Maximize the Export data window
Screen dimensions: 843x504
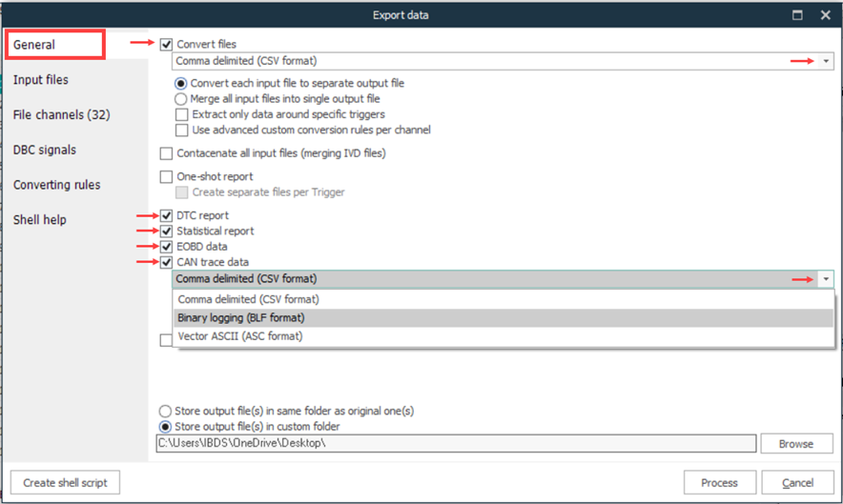pos(798,15)
